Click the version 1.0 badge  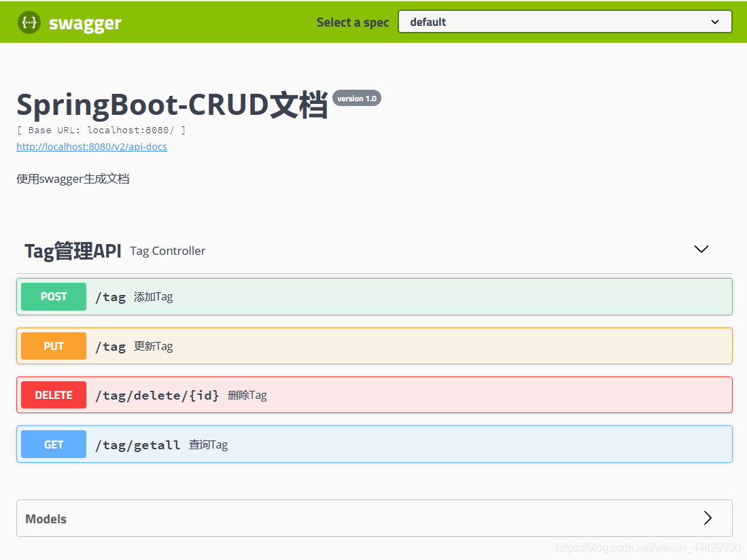click(x=357, y=99)
